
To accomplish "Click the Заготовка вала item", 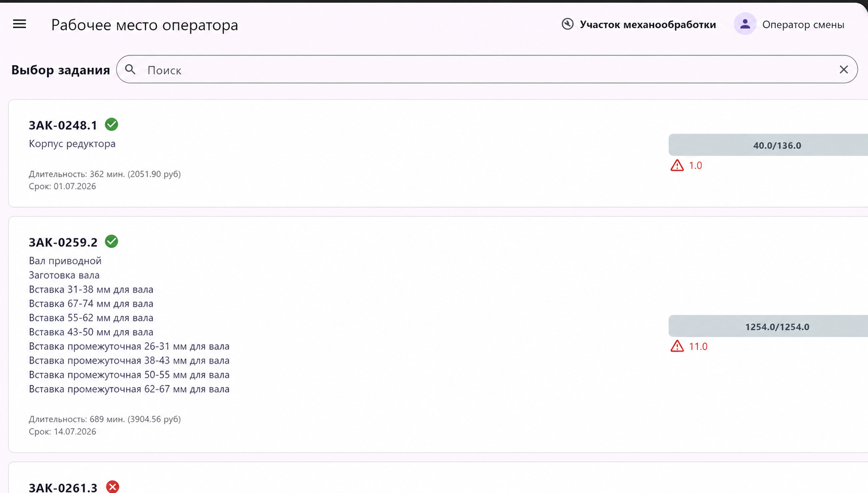I will point(64,275).
